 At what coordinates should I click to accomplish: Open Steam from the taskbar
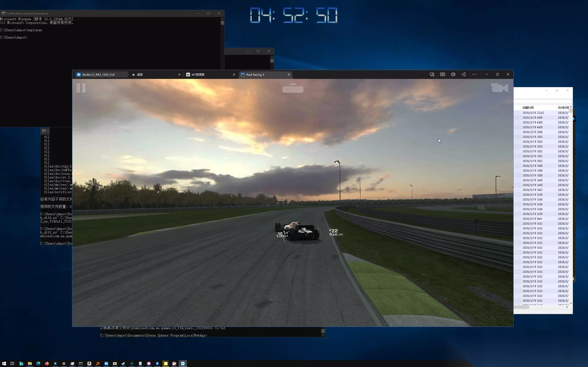[x=123, y=363]
